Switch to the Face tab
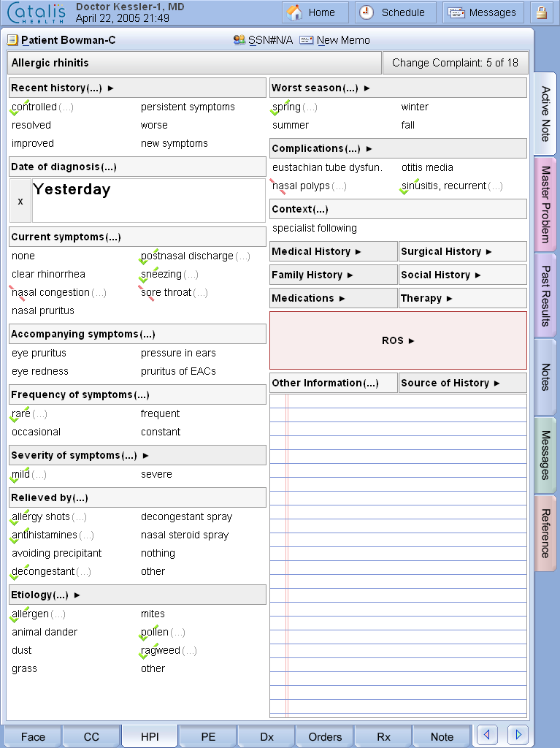 (x=33, y=736)
